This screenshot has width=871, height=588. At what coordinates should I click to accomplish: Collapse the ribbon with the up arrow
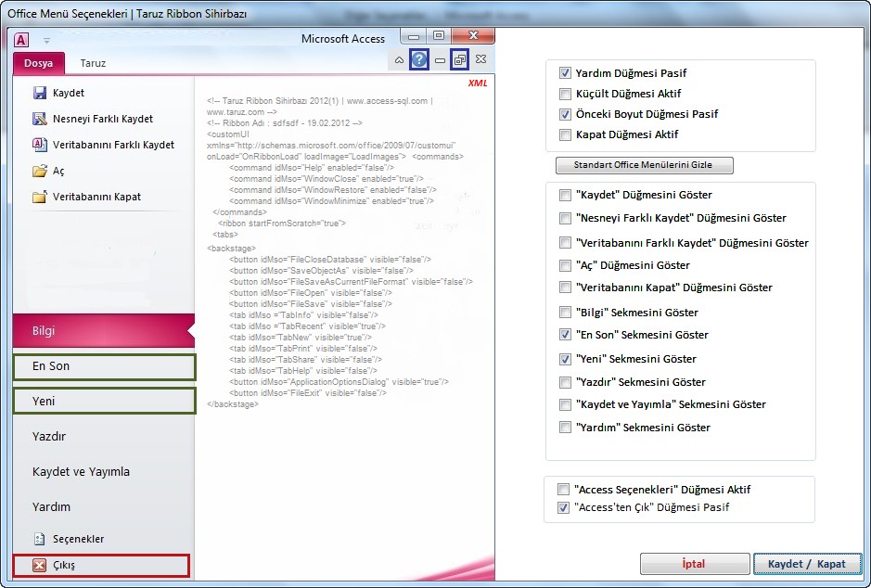click(399, 60)
